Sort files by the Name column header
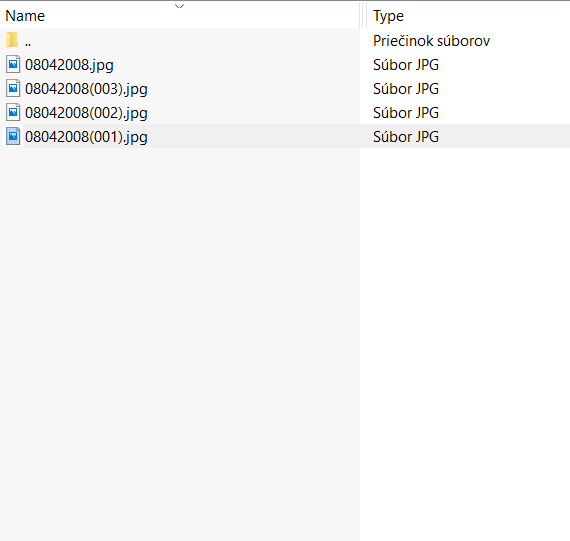Image resolution: width=570 pixels, height=541 pixels. (x=25, y=16)
